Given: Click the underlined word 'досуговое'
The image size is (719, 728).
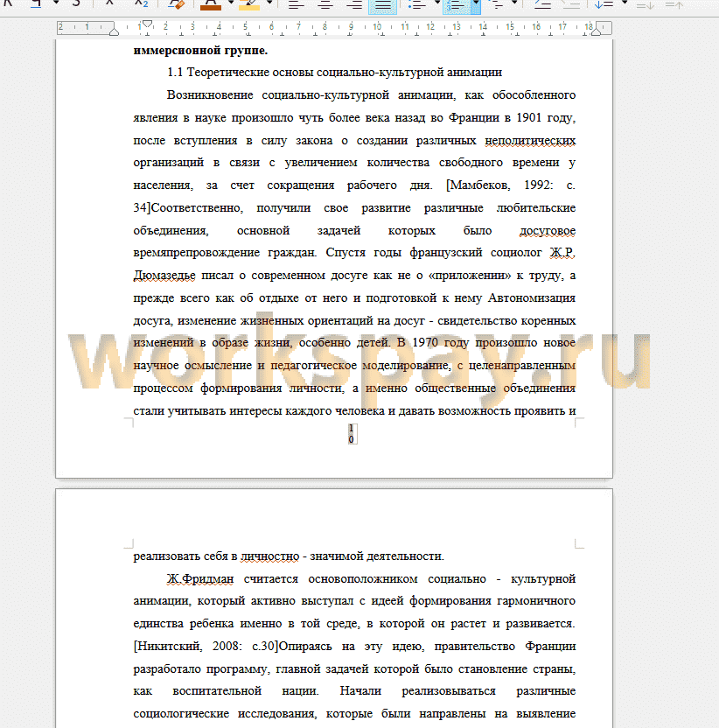Looking at the screenshot, I should [x=548, y=230].
